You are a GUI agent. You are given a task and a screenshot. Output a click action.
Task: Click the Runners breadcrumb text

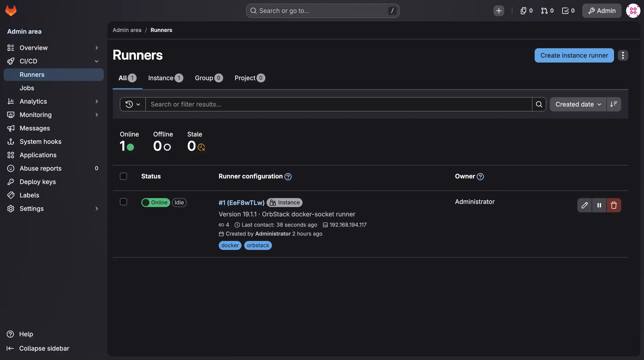click(x=161, y=30)
